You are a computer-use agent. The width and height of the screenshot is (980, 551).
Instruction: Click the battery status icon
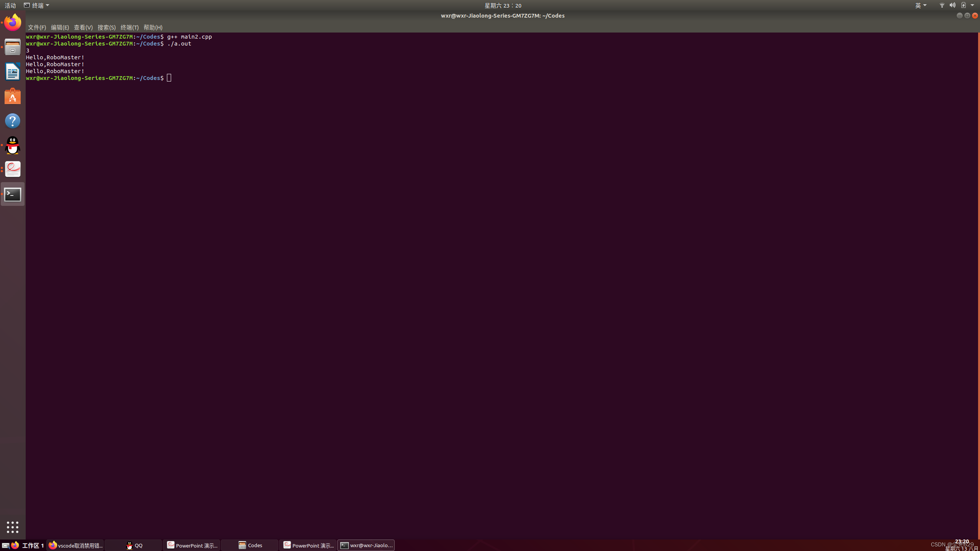tap(964, 5)
